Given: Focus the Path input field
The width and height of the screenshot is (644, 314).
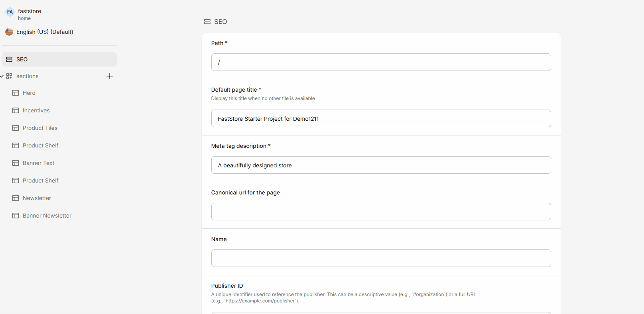Looking at the screenshot, I should 381,62.
